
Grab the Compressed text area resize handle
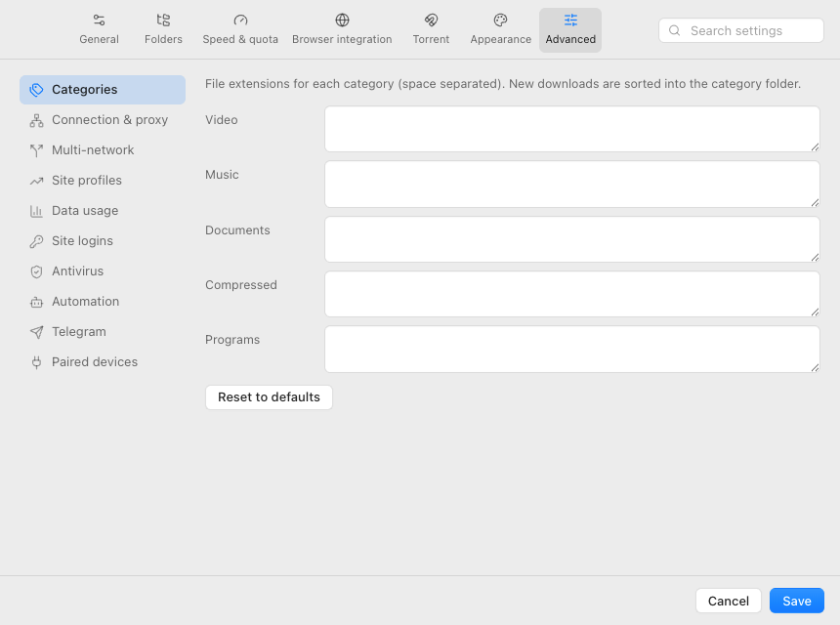point(815,312)
